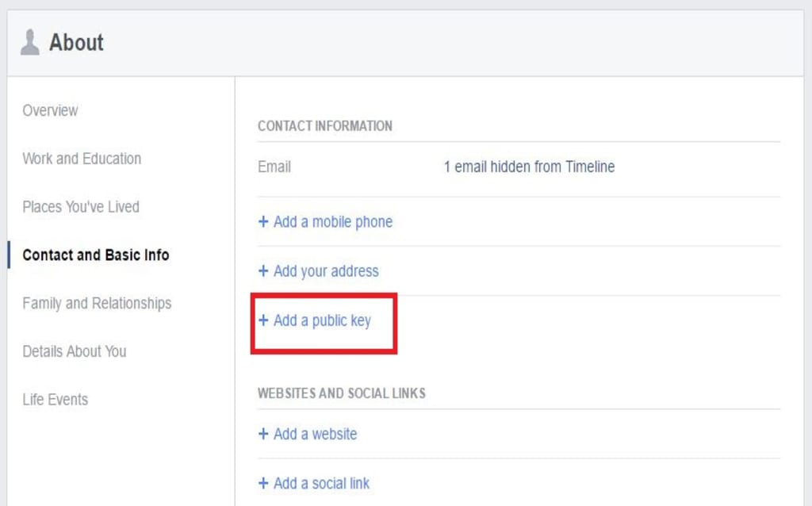
Task: Select Overview in the sidebar
Action: 50,110
